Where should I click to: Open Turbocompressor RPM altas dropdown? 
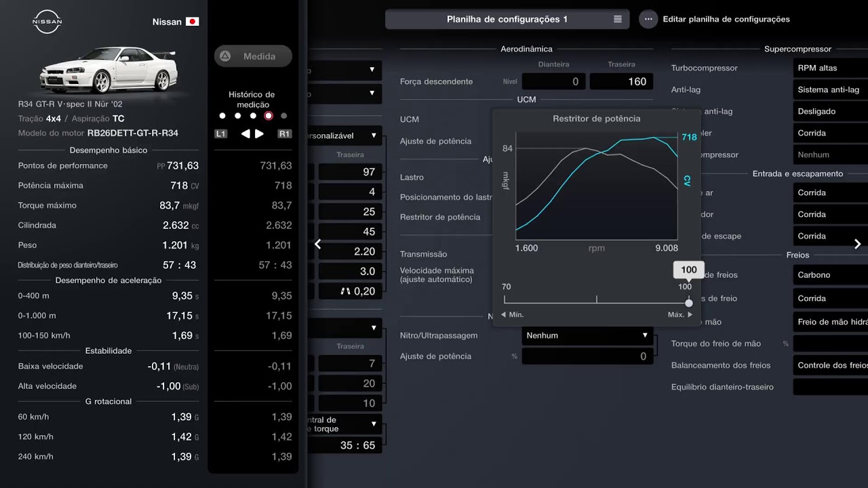(x=830, y=68)
